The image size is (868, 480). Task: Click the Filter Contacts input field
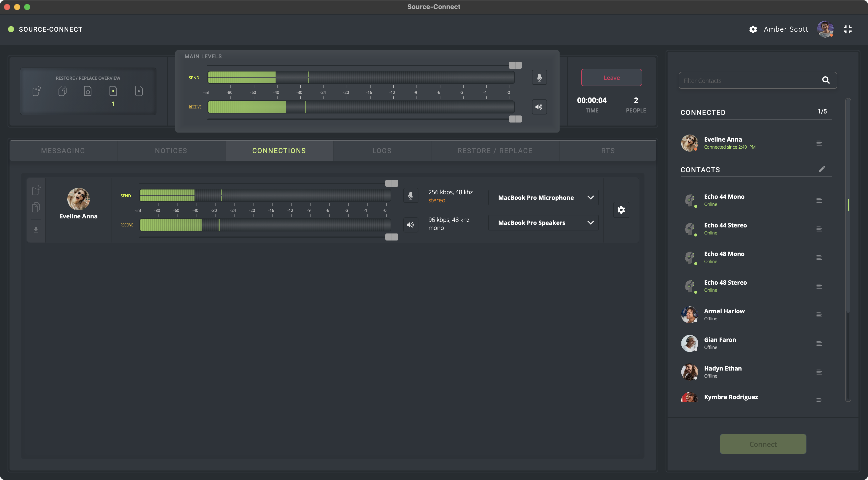pyautogui.click(x=748, y=81)
